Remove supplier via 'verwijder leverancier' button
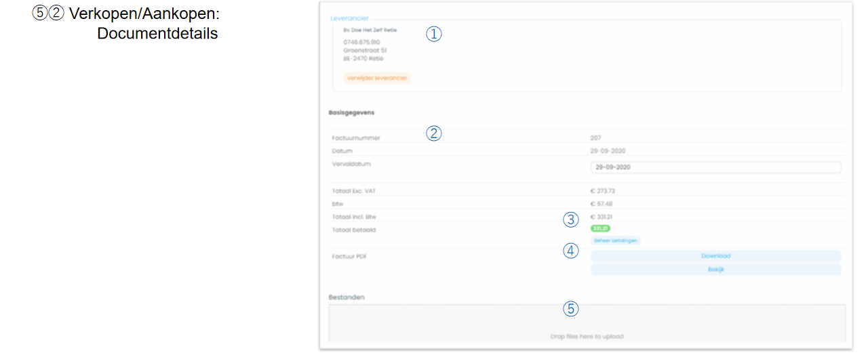This screenshot has height=359, width=868. [377, 78]
